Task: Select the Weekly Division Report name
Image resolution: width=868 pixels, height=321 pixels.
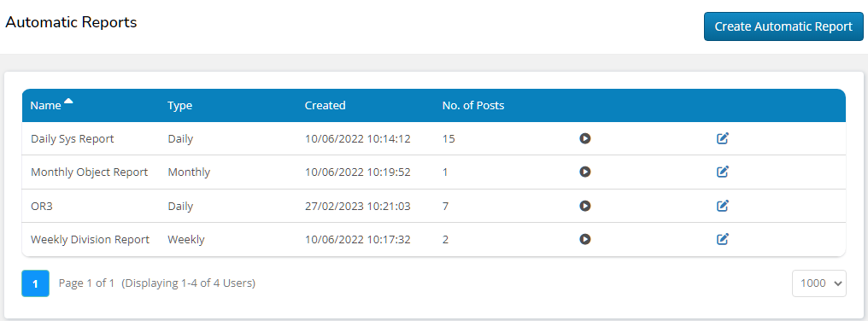Action: click(x=90, y=240)
